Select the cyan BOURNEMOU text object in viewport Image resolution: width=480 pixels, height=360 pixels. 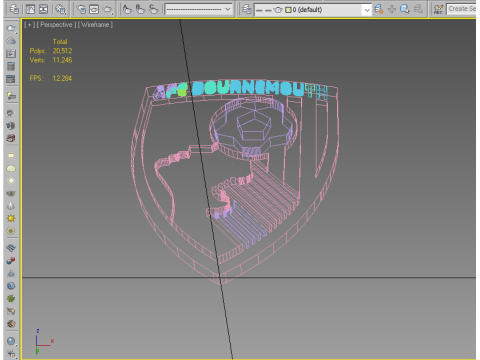(248, 89)
